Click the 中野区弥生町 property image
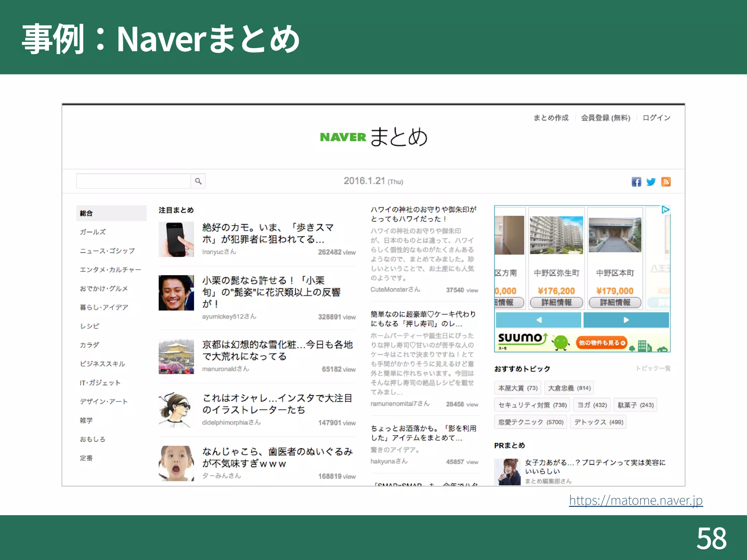Viewport: 747px width, 560px height. click(x=556, y=235)
